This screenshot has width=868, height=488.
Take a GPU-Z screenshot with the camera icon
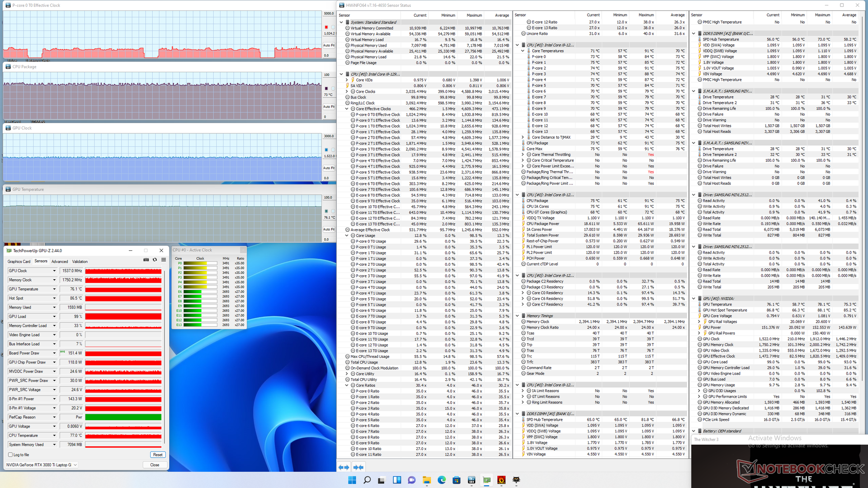(146, 260)
